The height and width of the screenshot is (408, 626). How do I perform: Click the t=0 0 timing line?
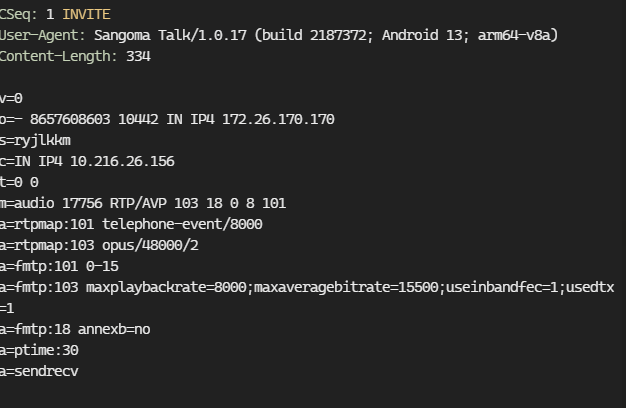pos(19,182)
